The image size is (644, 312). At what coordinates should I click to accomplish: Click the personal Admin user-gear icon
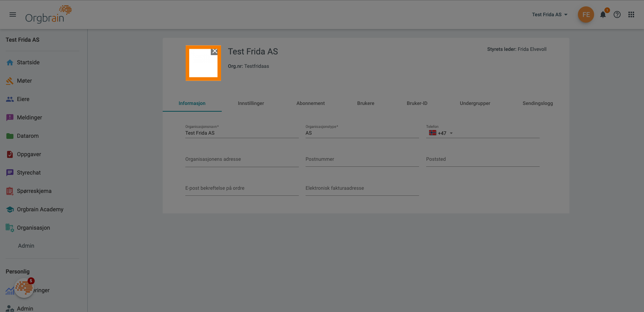click(x=10, y=308)
